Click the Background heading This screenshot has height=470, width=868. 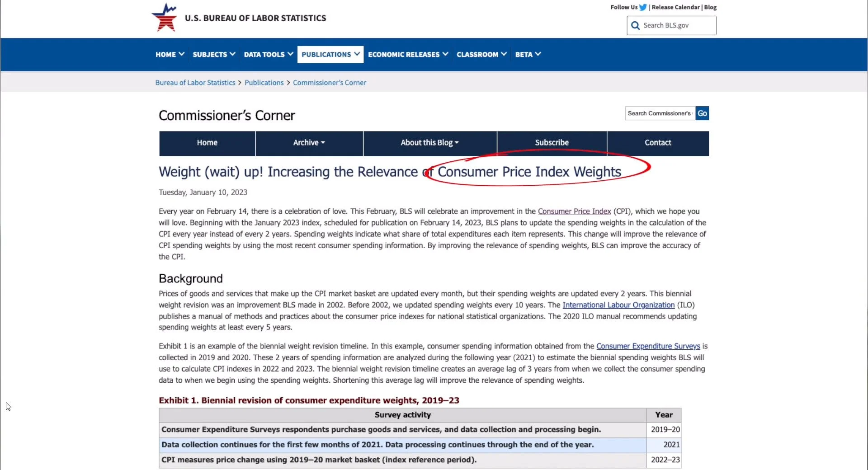[191, 278]
